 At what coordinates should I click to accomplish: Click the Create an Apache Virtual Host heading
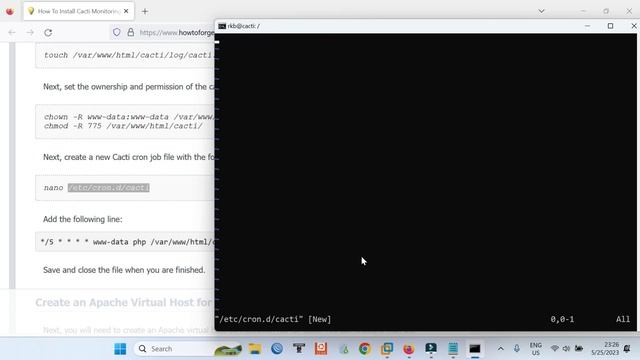(124, 302)
